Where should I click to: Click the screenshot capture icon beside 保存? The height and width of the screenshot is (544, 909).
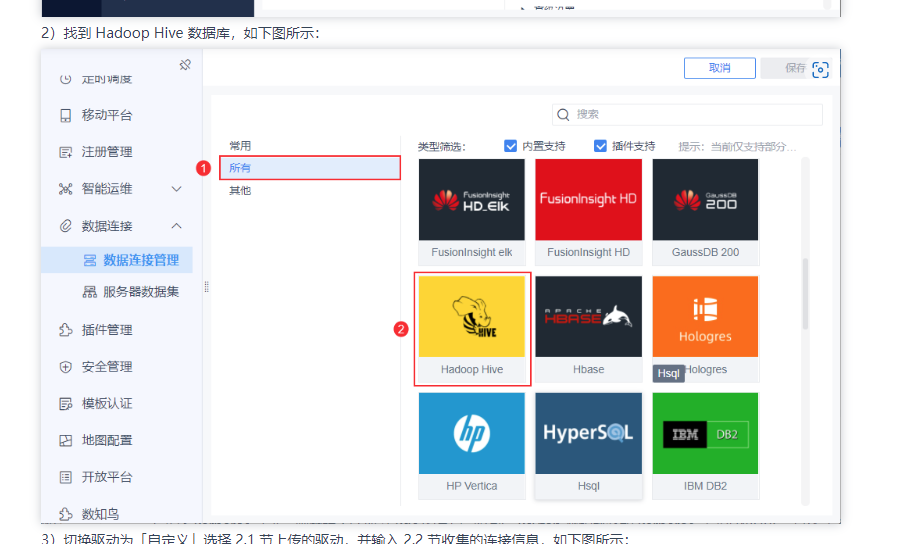tap(820, 70)
